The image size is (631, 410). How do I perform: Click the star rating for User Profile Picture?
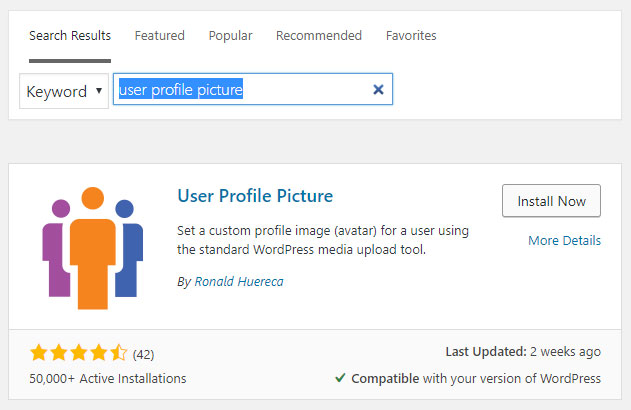click(x=78, y=353)
